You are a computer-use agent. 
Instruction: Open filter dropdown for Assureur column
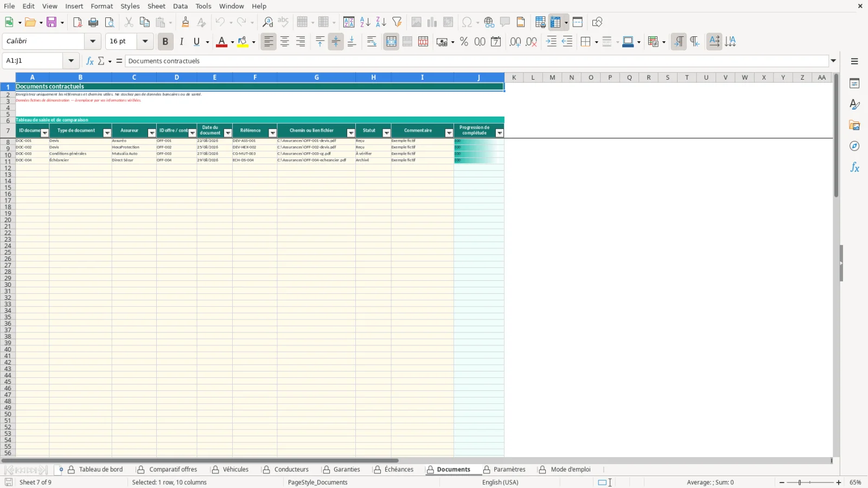[152, 133]
